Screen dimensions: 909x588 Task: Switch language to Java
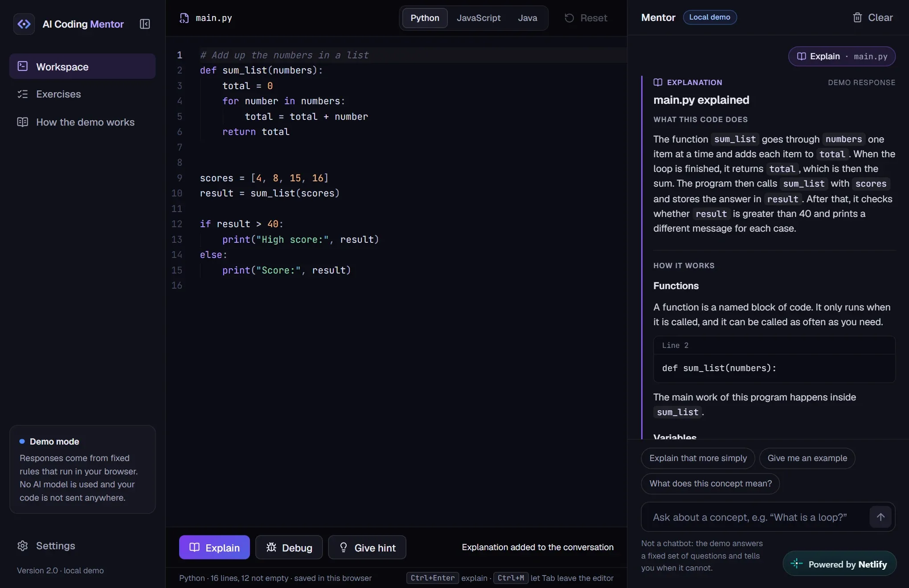tap(527, 18)
